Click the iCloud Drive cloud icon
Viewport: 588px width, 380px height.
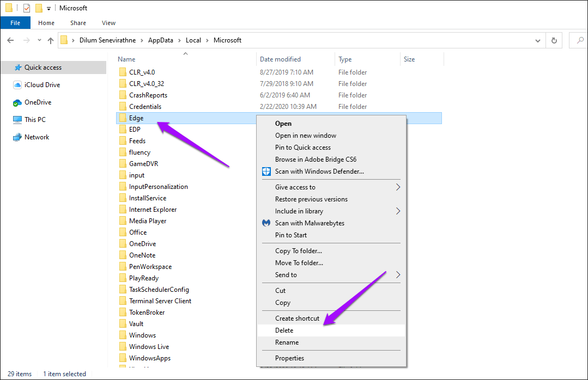point(17,85)
